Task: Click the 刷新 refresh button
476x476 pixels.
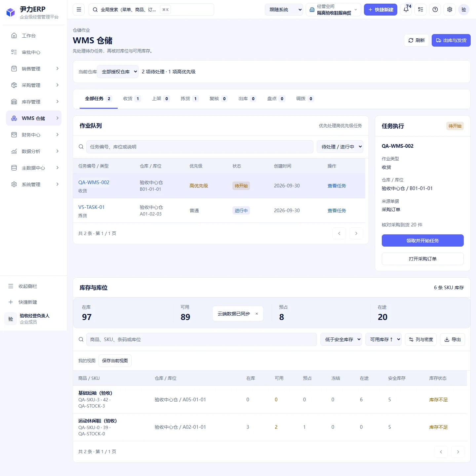Action: [x=416, y=40]
